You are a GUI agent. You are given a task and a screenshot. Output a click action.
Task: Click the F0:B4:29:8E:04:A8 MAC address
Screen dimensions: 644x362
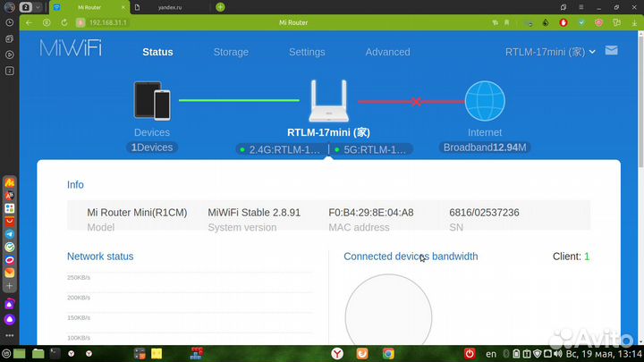pyautogui.click(x=371, y=213)
